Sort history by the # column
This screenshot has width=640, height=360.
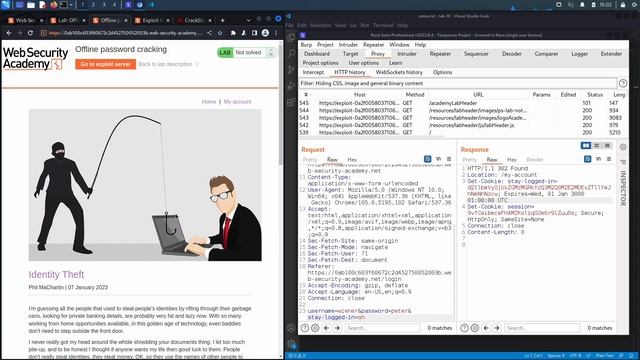(305, 95)
